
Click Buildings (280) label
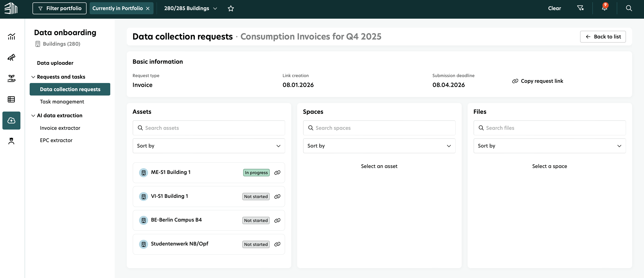coord(58,44)
